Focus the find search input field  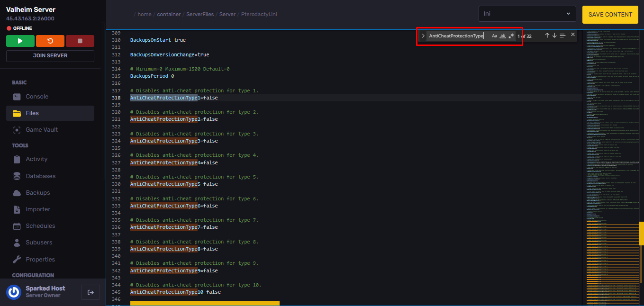point(458,36)
